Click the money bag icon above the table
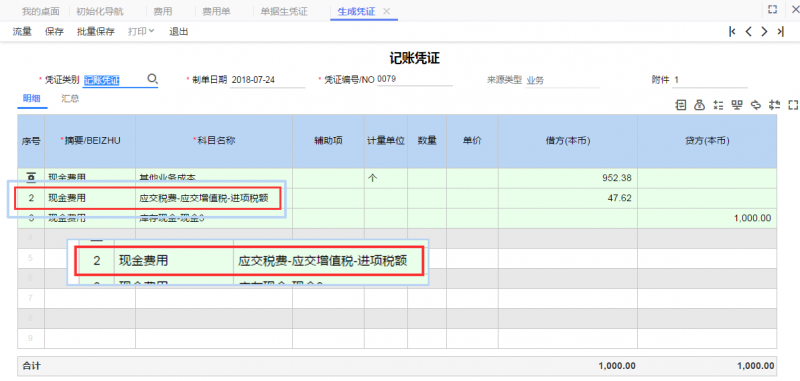 [699, 105]
